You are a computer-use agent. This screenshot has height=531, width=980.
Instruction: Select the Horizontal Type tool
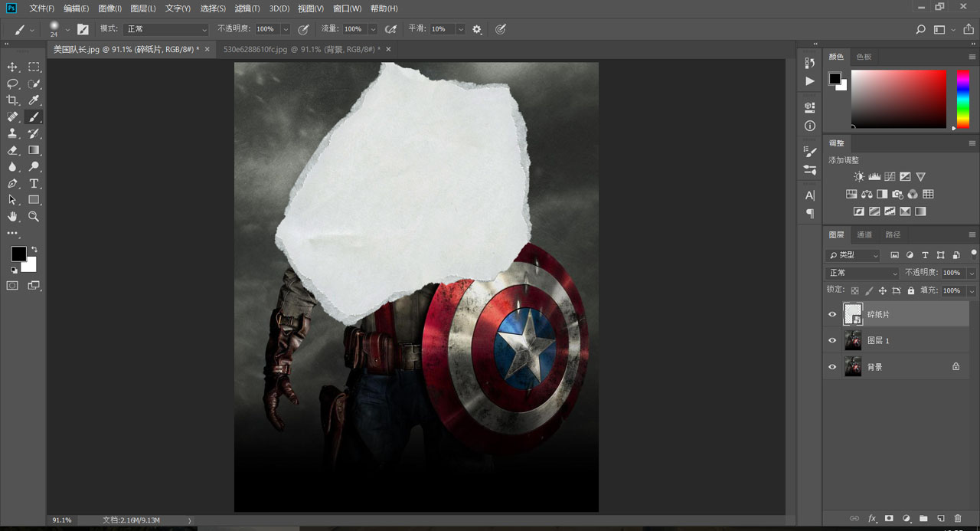click(x=34, y=183)
